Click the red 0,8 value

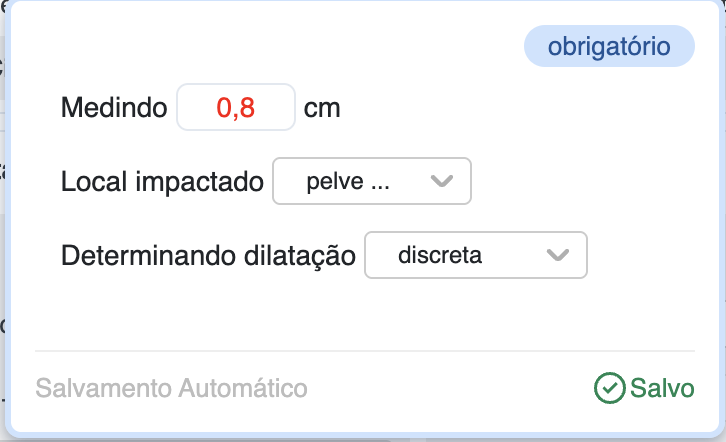[x=236, y=107]
